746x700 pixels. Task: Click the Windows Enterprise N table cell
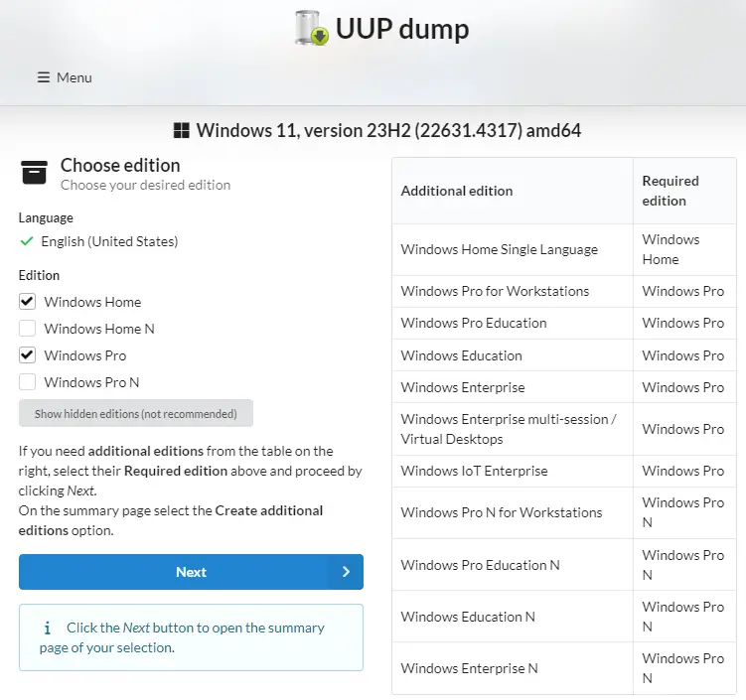[513, 668]
